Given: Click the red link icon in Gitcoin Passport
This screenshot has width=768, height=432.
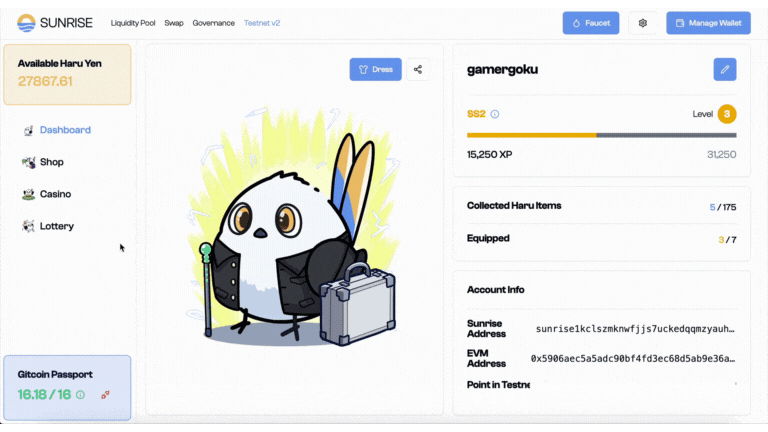Looking at the screenshot, I should coord(105,395).
